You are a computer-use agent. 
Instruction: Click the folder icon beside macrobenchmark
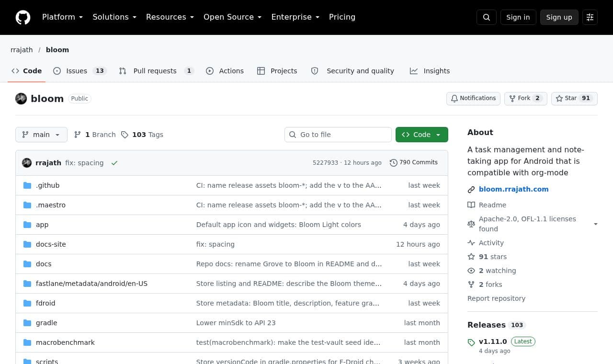(x=27, y=342)
